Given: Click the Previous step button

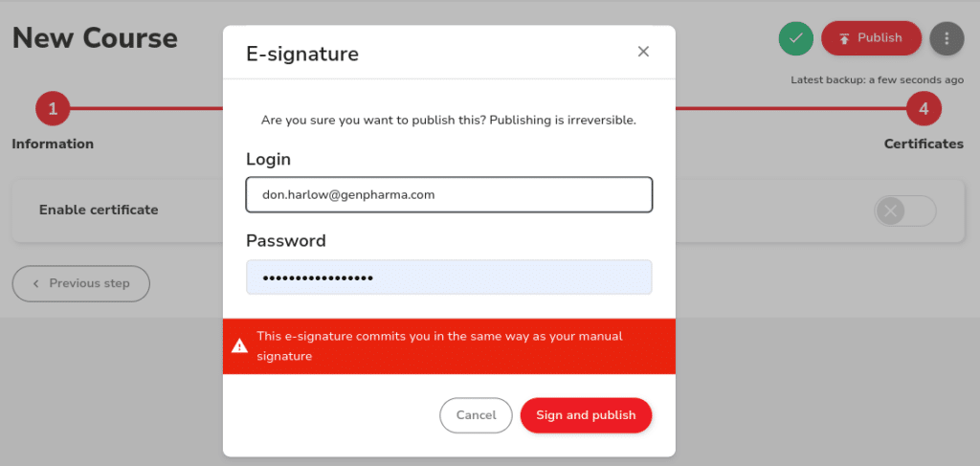Looking at the screenshot, I should point(80,283).
